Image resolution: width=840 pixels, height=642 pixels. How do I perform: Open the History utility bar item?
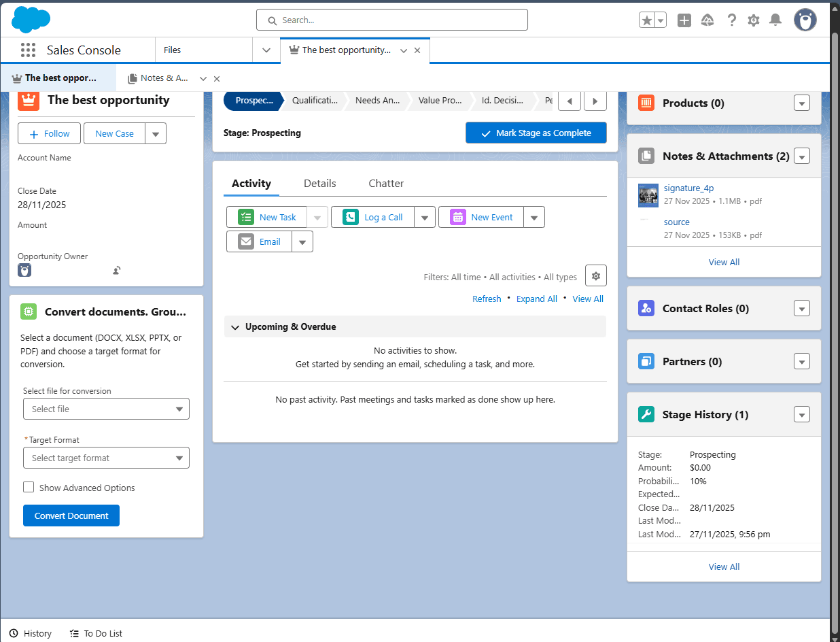(x=31, y=633)
